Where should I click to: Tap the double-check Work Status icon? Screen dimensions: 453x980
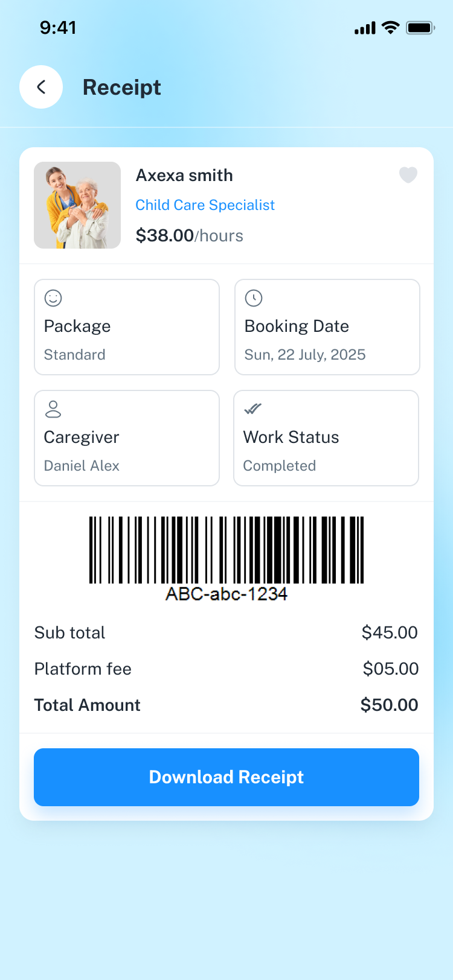[x=252, y=409]
